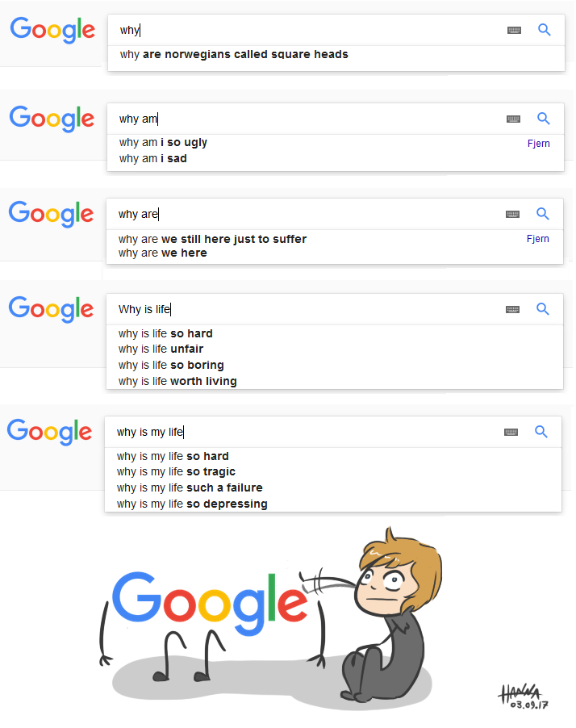This screenshot has height=728, width=576.
Task: Pick the 'why am i sad' suggestion
Action: point(153,159)
